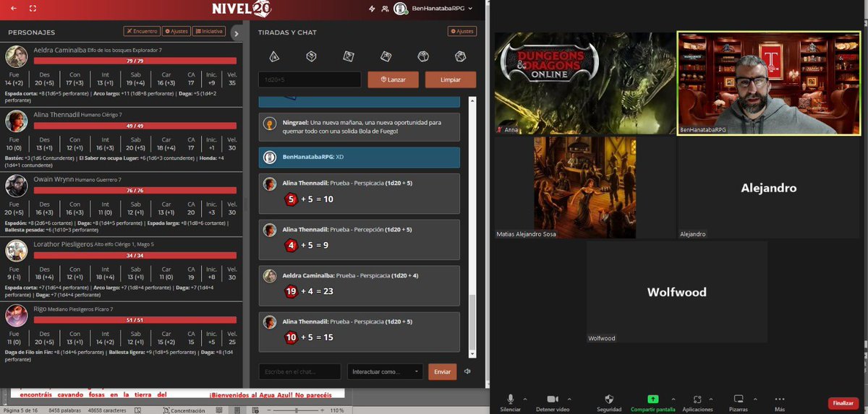The image size is (868, 414).
Task: Open Owain Wrynn's character portrait
Action: (16, 186)
